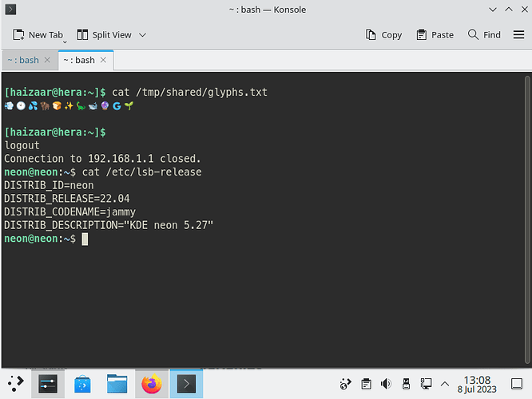Expand hidden system tray icons

(445, 384)
